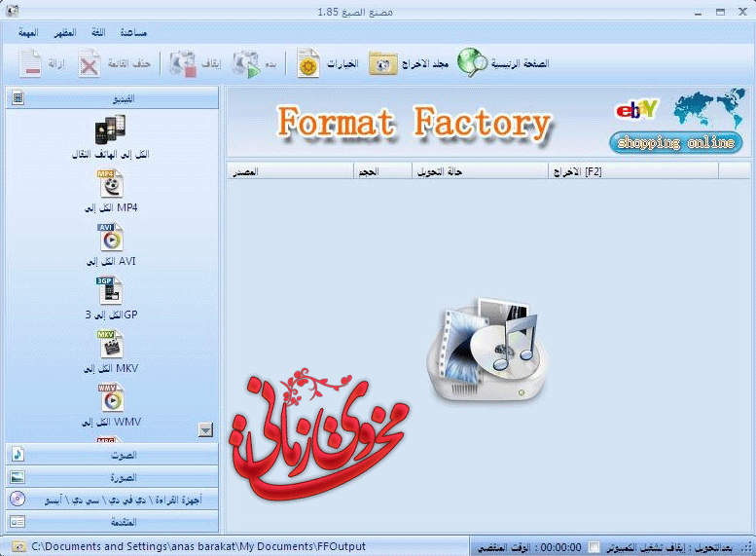Click the AVI label (الكل إلى AVI)
The width and height of the screenshot is (756, 556).
pos(111,261)
